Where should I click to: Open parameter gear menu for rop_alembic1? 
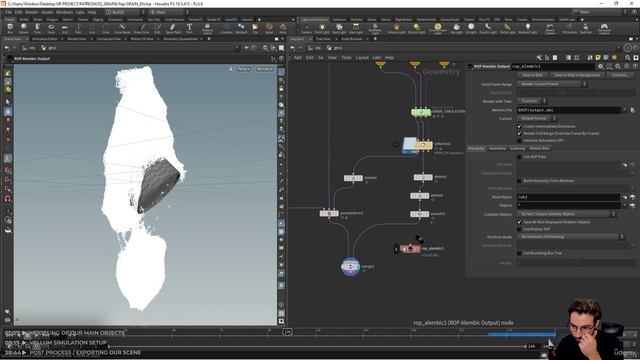click(600, 66)
